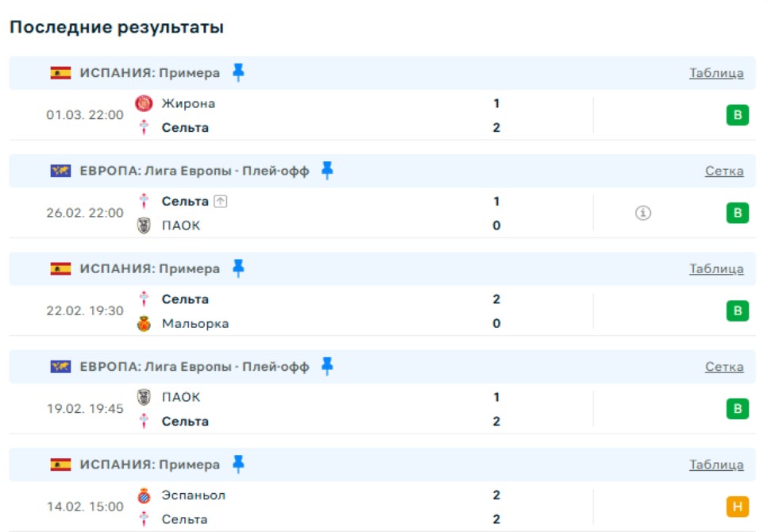Image resolution: width=767 pixels, height=532 pixels.
Task: Open Таблица for the 22.02 Примера match
Action: 716,268
